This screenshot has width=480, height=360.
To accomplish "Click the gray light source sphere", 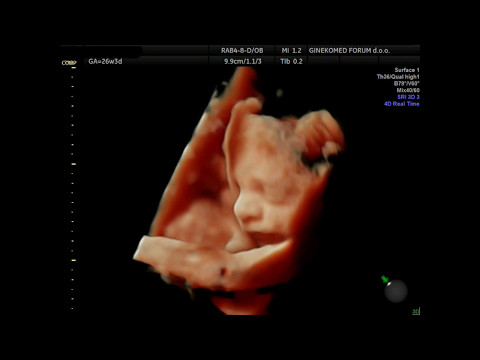I will 396,291.
